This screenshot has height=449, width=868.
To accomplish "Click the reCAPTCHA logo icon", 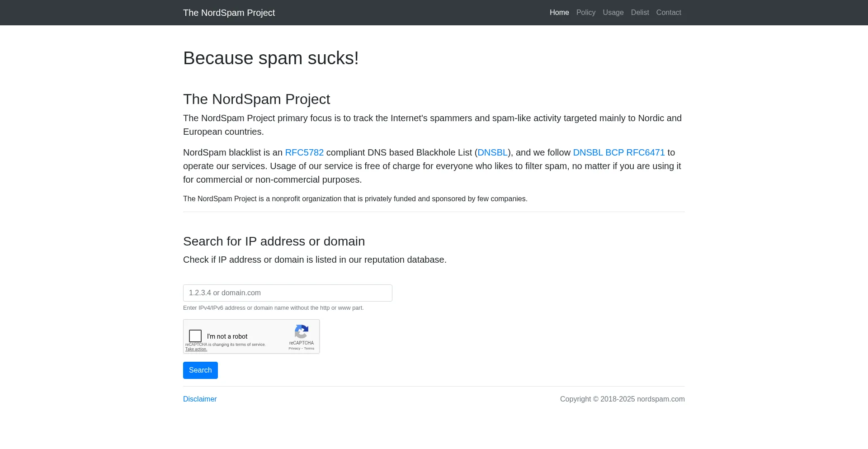I will click(302, 331).
